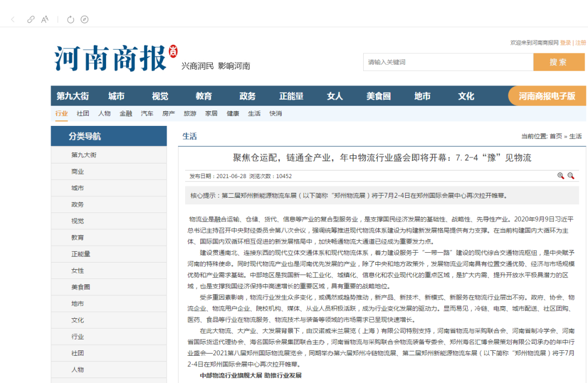Open 河南商报电子版 e-edition button
This screenshot has height=383, width=588.
[547, 96]
